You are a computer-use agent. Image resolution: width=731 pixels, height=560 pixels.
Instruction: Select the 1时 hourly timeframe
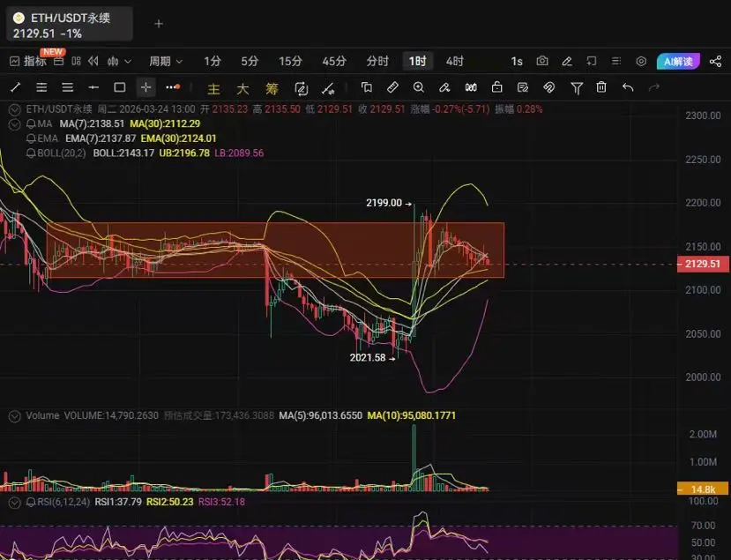(x=417, y=61)
